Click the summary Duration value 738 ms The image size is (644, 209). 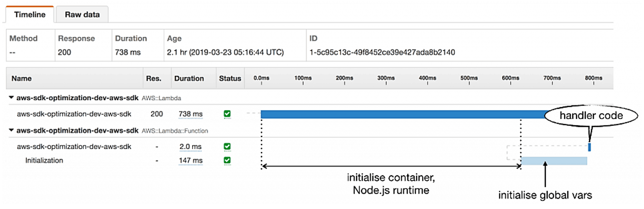pyautogui.click(x=128, y=52)
